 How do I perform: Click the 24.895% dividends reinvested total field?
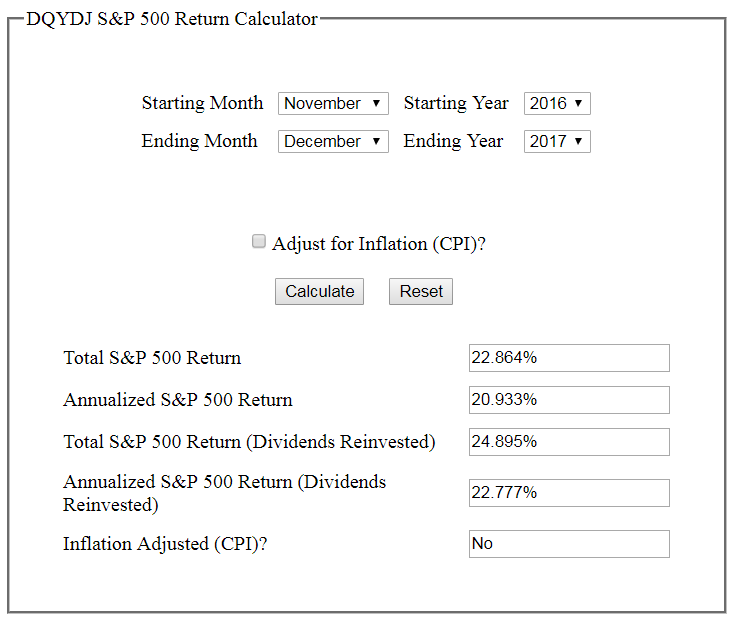(569, 442)
